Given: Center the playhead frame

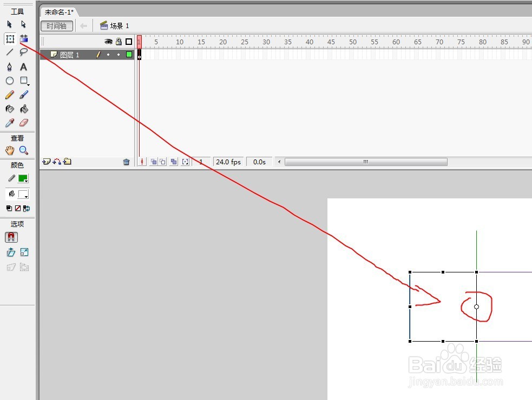Looking at the screenshot, I should [142, 162].
